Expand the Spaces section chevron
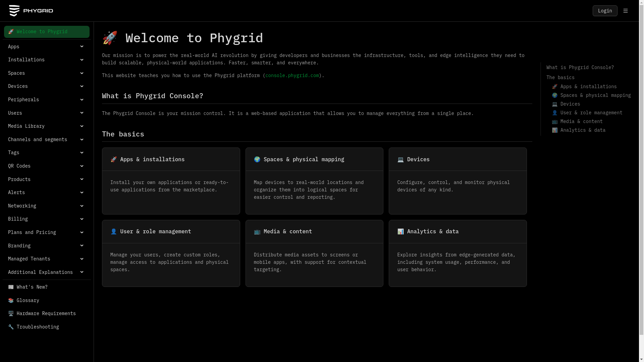Viewport: 644px width, 362px height. coord(82,73)
